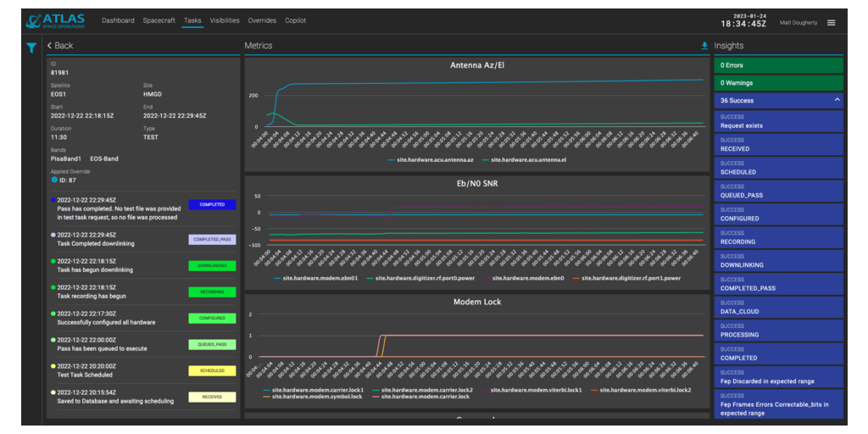Click the yellow dot beside Test Task Scheduled
Screen dimensions: 868x434
point(53,366)
